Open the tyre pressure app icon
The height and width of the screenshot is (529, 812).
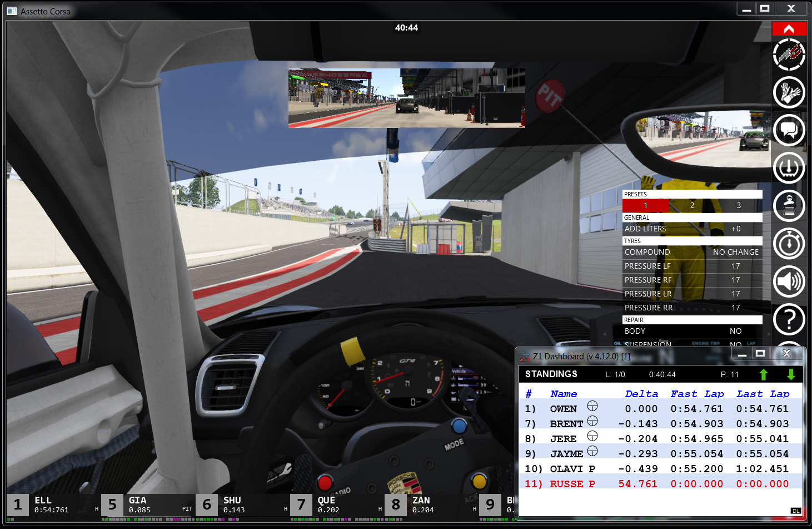pos(789,167)
